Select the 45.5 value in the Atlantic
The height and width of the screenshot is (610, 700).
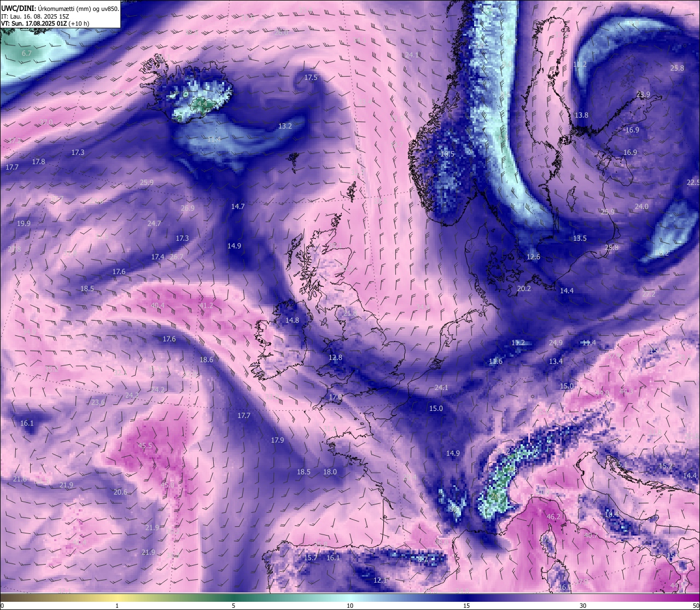pyautogui.click(x=145, y=446)
